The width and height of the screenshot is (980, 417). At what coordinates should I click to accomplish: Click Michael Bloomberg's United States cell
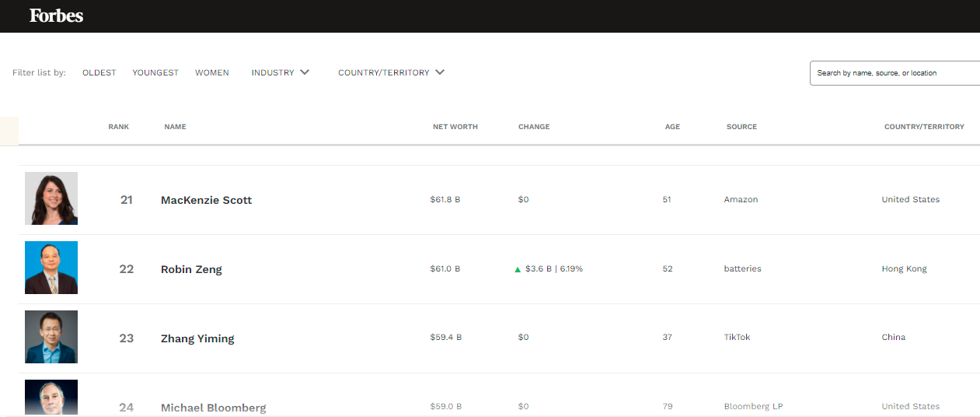pyautogui.click(x=911, y=407)
